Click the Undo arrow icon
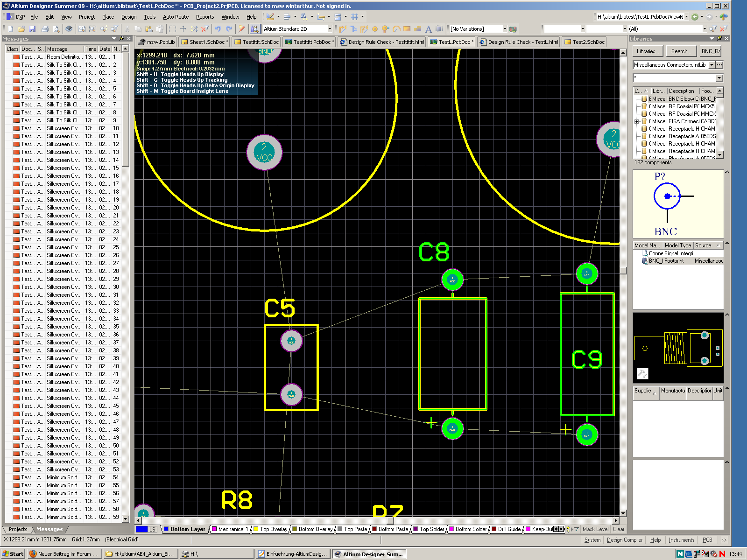The width and height of the screenshot is (747, 560). [218, 29]
